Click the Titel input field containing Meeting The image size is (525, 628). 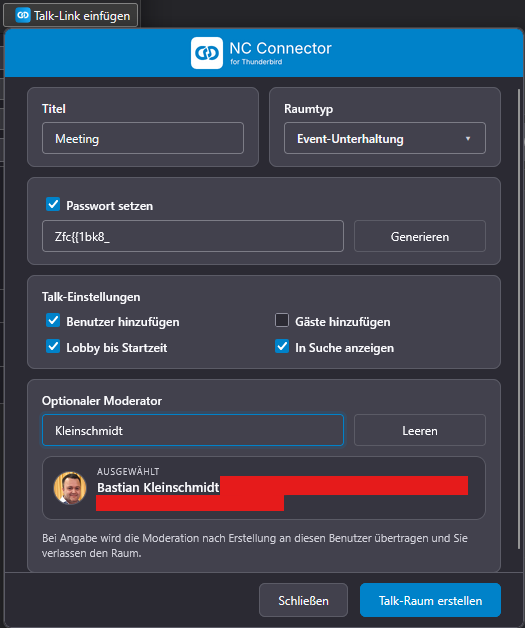click(x=143, y=138)
